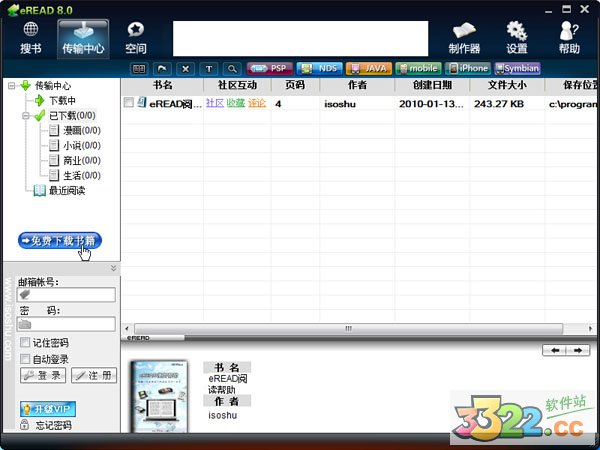The width and height of the screenshot is (600, 450).
Task: Click the 登录 login button
Action: [43, 375]
